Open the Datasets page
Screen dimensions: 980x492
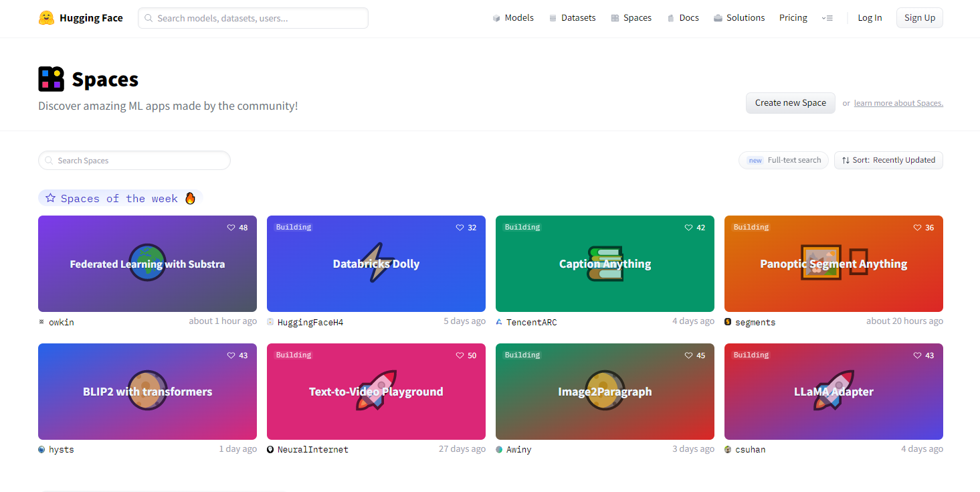(572, 18)
